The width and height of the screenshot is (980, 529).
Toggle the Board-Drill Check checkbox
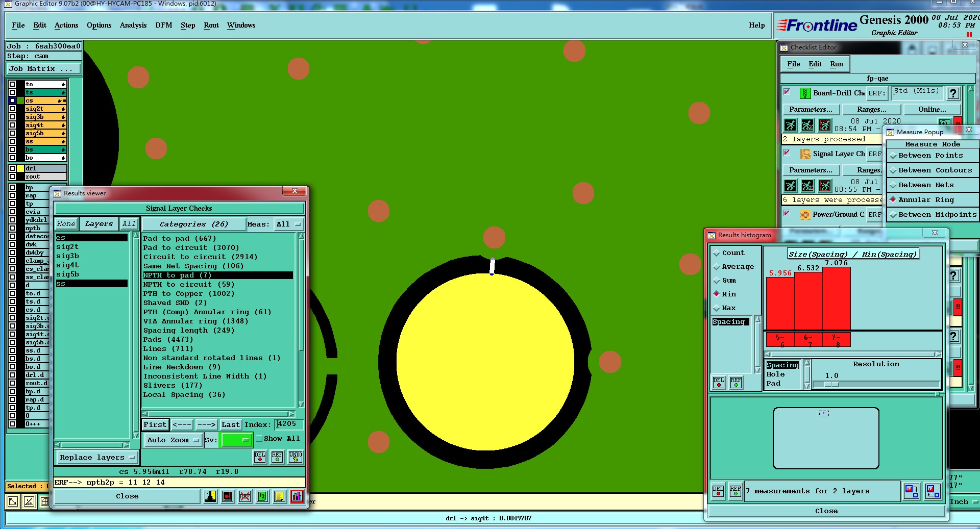tap(787, 92)
